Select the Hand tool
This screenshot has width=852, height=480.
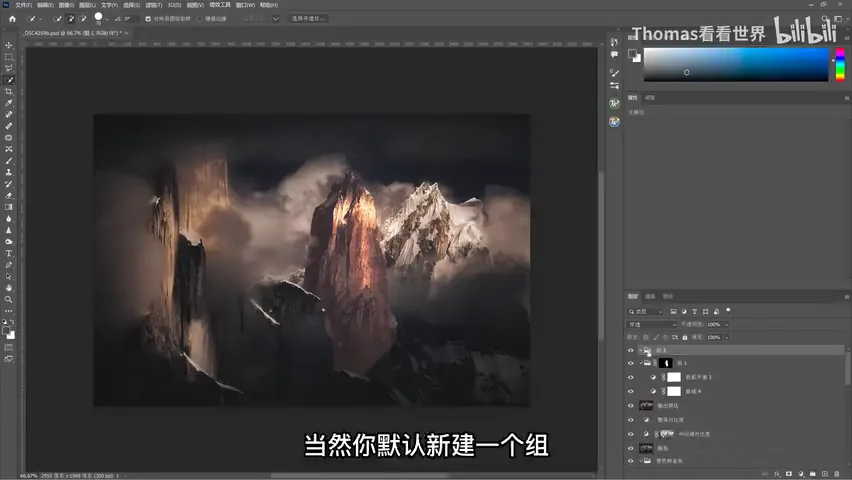(9, 288)
